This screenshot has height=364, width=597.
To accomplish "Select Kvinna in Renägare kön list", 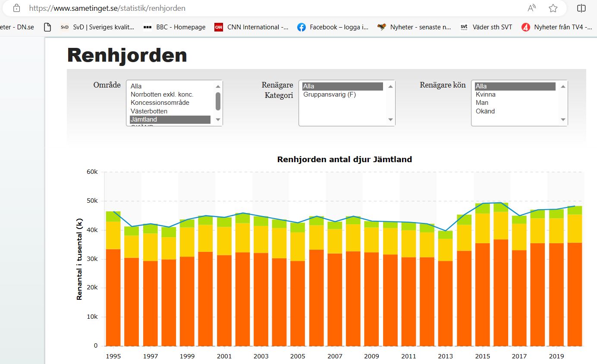I will tap(485, 94).
